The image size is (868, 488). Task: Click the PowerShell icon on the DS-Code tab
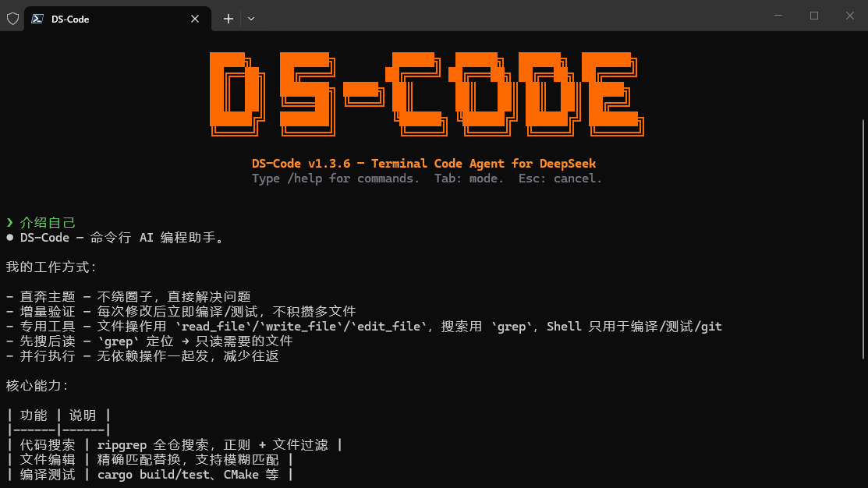(x=37, y=19)
